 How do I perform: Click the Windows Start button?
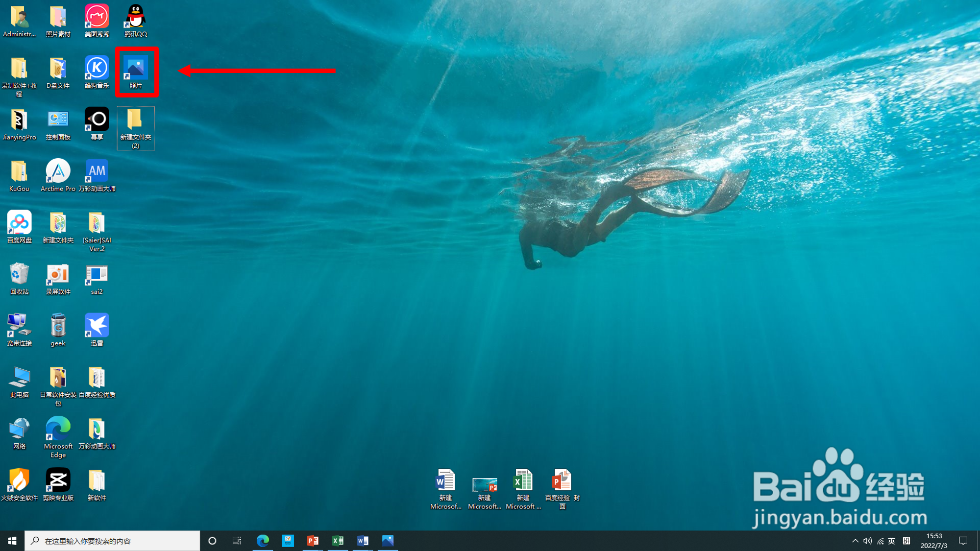[12, 541]
